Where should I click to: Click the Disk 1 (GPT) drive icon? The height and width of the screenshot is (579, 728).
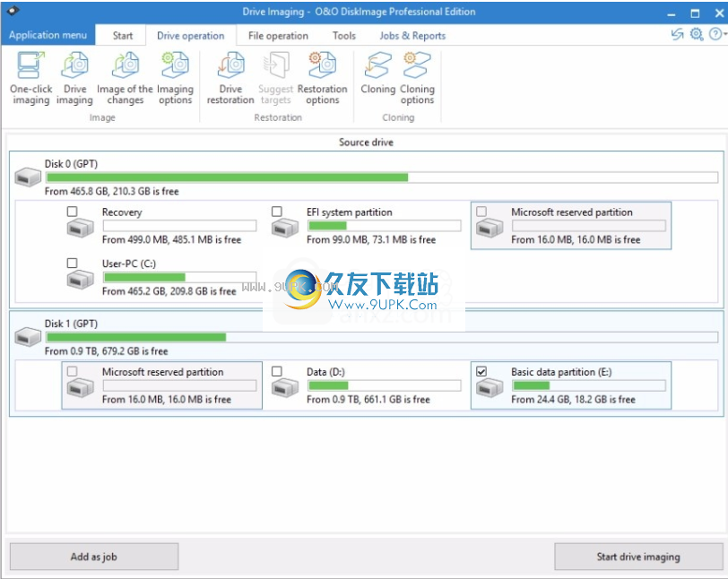pos(28,337)
